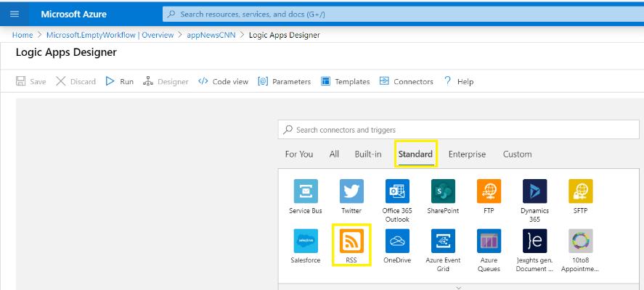The width and height of the screenshot is (644, 290).
Task: Select the RSS connector icon
Action: 351,241
